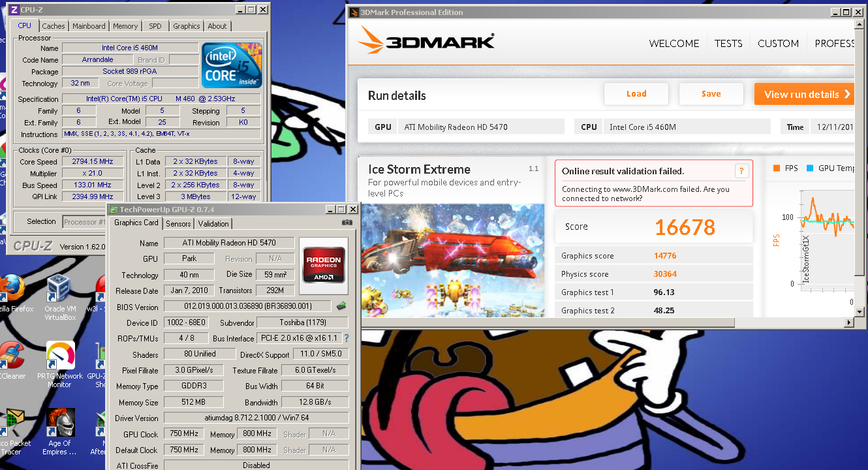The height and width of the screenshot is (470, 868).
Task: Open the Processor #1 selection dropdown in CPU-Z
Action: 84,222
